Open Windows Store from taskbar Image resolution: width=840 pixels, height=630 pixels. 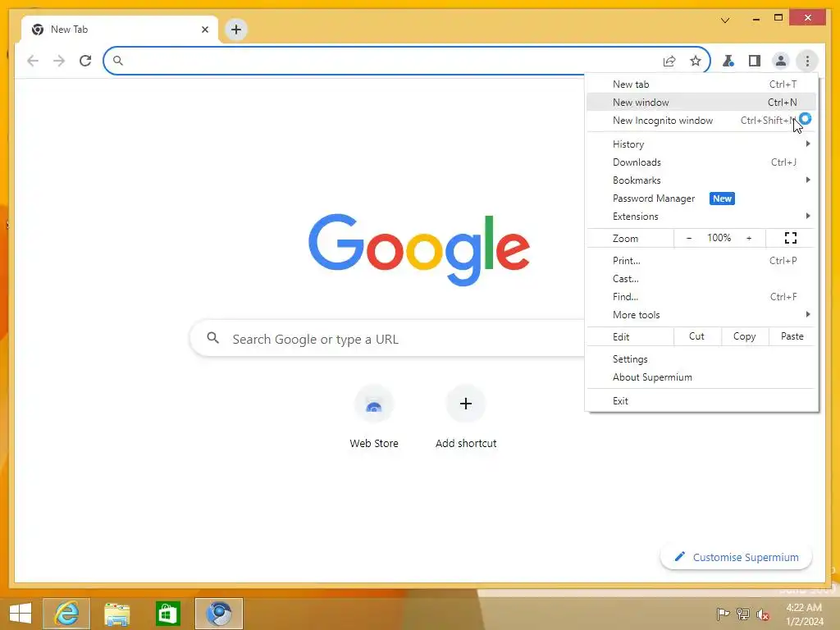167,614
